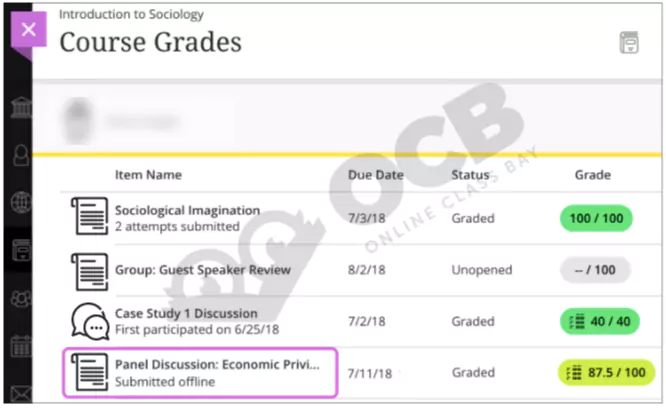Open the 40 / 40 rubric grade

click(x=596, y=321)
